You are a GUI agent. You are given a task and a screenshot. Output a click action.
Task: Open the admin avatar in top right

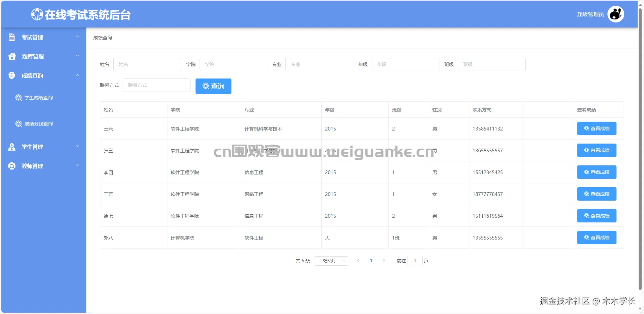pos(616,14)
